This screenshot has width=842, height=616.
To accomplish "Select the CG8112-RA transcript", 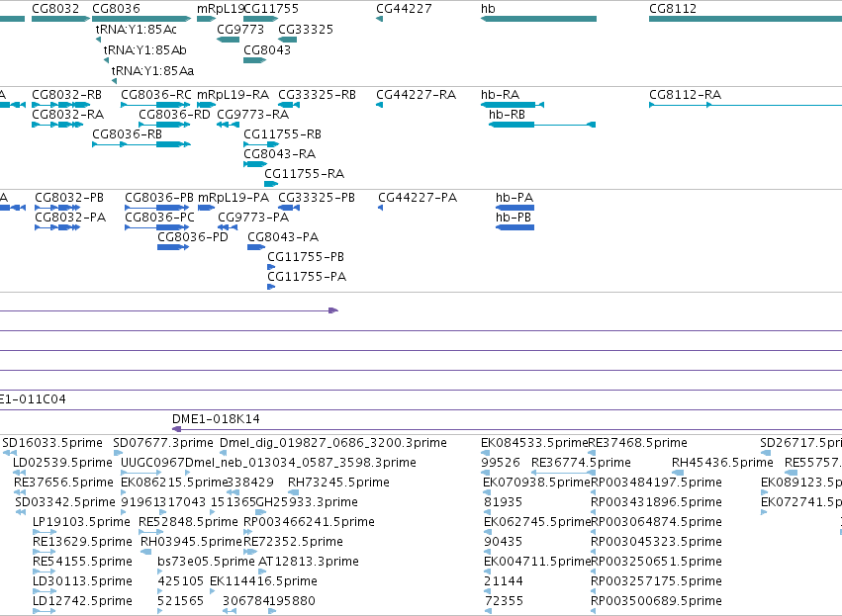I will (745, 105).
